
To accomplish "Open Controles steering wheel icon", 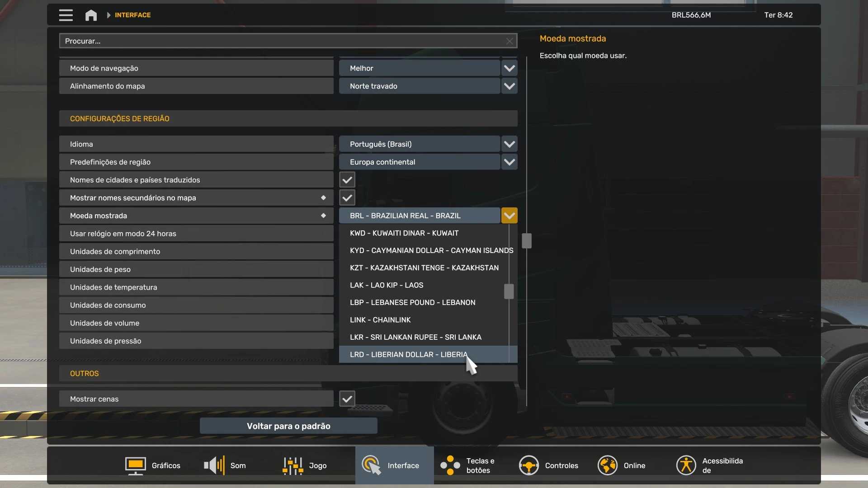I will [528, 465].
